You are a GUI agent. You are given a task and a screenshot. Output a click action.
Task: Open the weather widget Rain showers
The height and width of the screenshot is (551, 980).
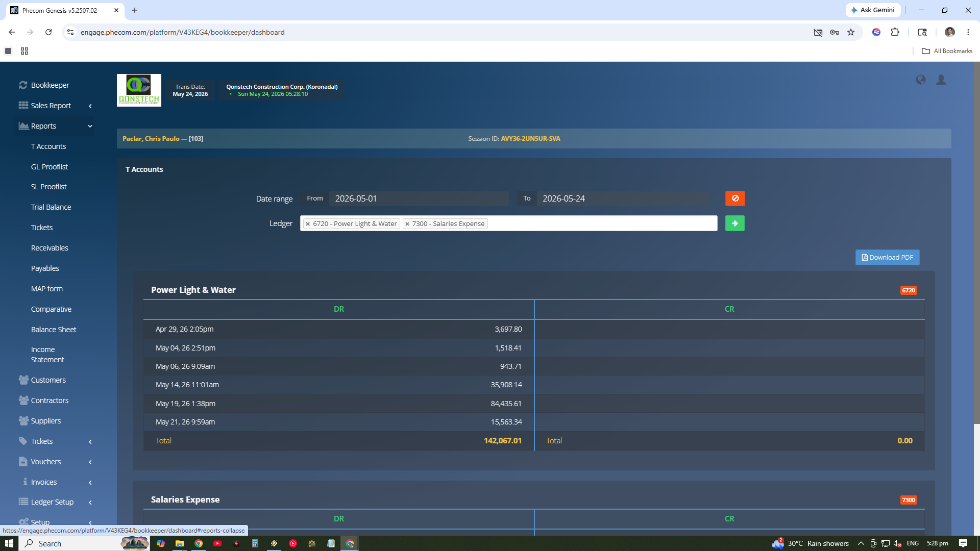(811, 543)
